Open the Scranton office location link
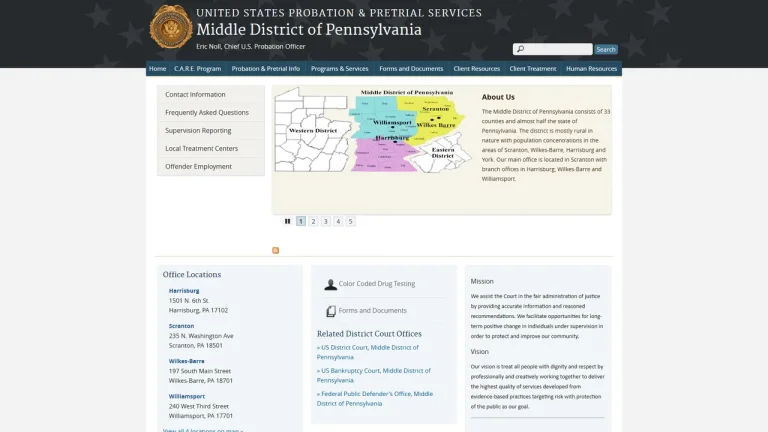This screenshot has height=432, width=768. (x=181, y=326)
